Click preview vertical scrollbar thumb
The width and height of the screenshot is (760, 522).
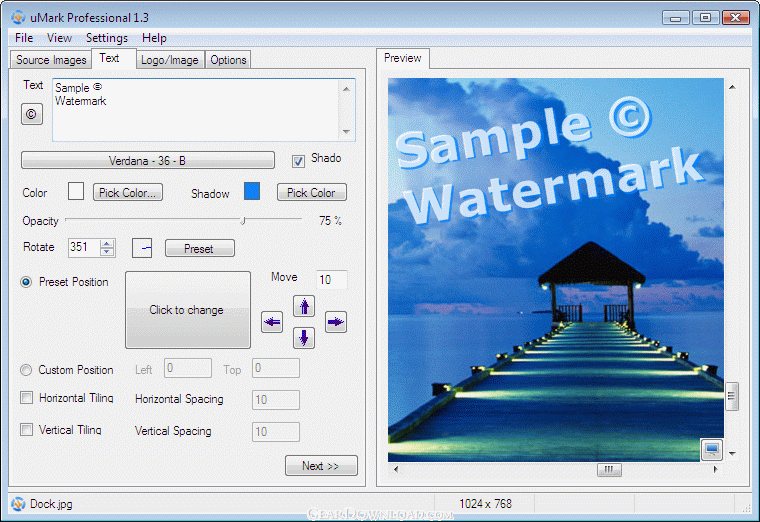732,396
